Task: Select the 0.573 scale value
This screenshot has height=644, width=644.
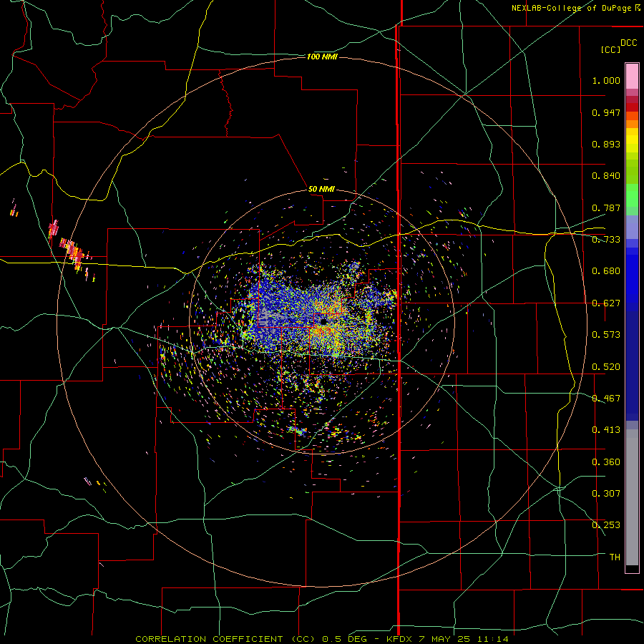Action: [x=606, y=335]
